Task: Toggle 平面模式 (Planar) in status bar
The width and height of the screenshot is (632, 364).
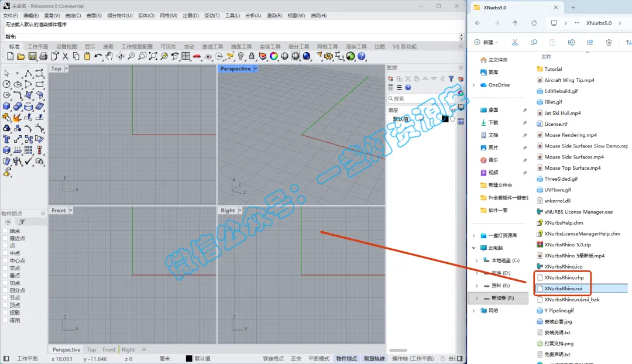Action: coord(319,358)
